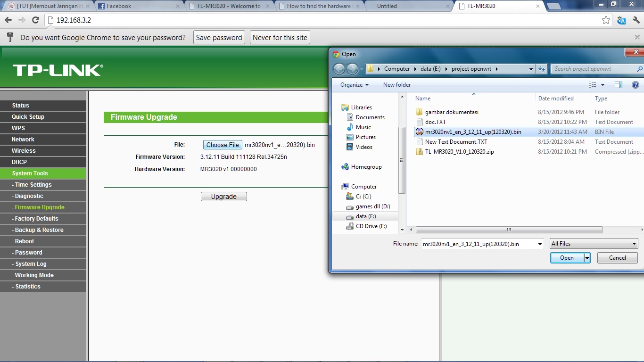The height and width of the screenshot is (362, 644).
Task: Expand the address bar path dropdown
Action: pyautogui.click(x=531, y=69)
